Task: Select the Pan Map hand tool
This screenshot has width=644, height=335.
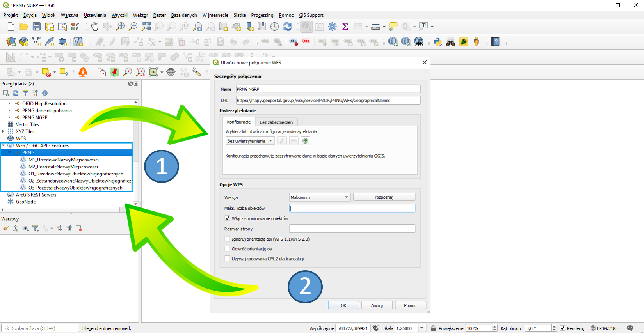Action: pos(94,27)
